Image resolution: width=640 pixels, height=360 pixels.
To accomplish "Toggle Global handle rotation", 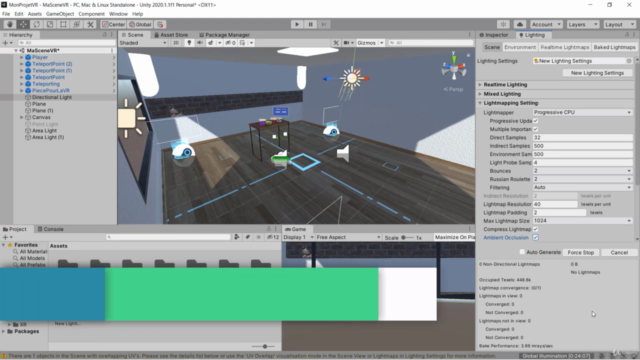I will pos(140,24).
